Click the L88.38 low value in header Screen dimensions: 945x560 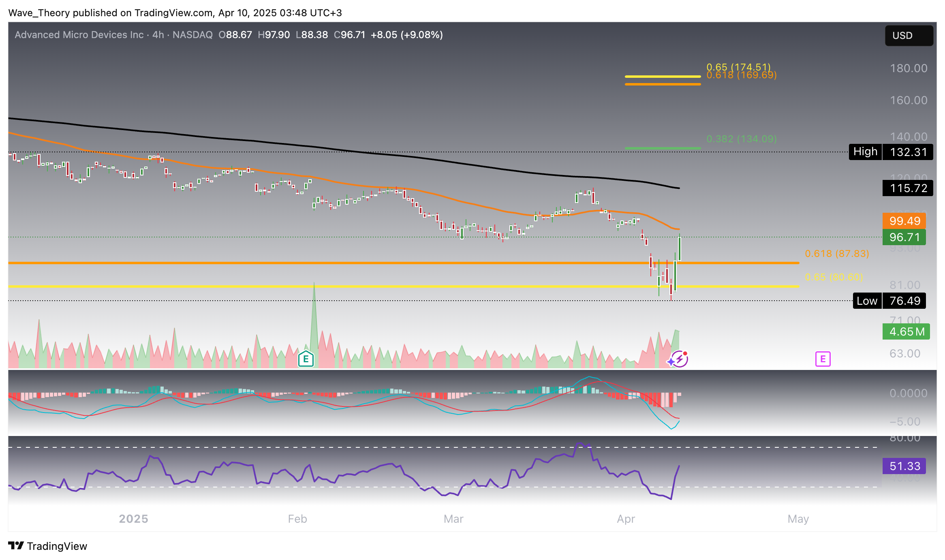312,35
